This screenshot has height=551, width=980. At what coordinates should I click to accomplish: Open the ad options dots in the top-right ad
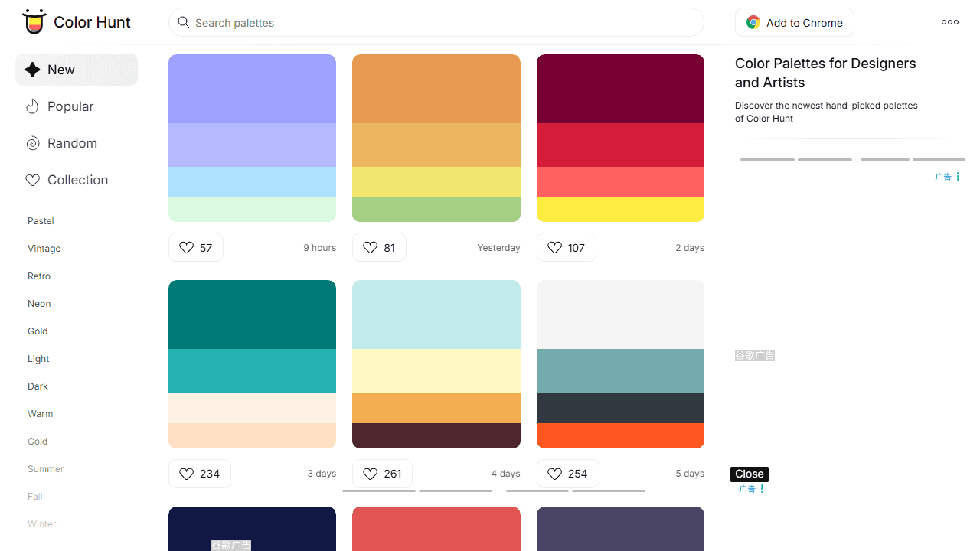(958, 176)
